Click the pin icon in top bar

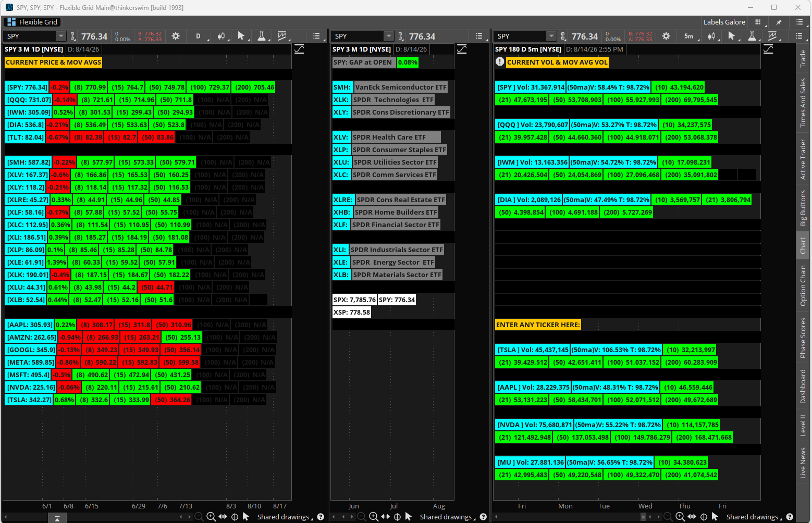(x=779, y=22)
